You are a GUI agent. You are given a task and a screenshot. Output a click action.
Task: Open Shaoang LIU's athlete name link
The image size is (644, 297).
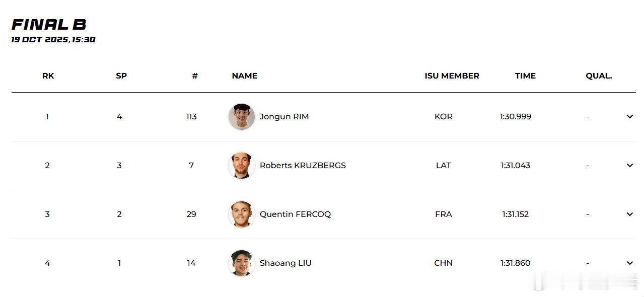285,263
